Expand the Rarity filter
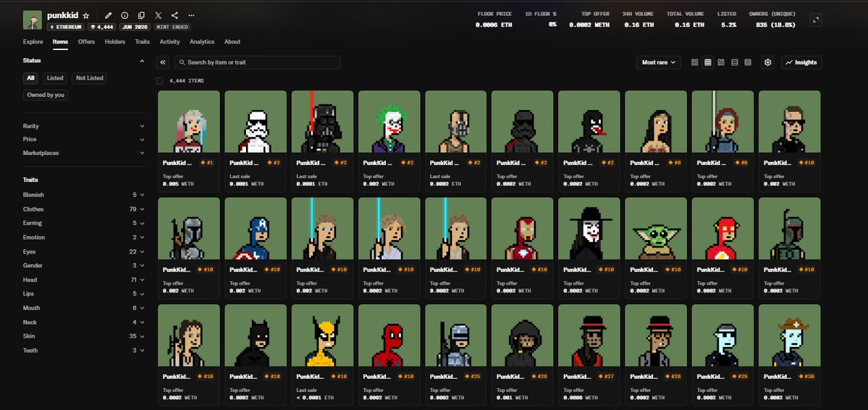 84,126
